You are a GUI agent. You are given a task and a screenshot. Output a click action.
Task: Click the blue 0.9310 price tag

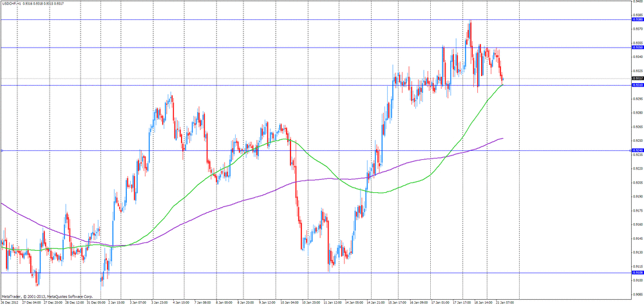(x=638, y=85)
